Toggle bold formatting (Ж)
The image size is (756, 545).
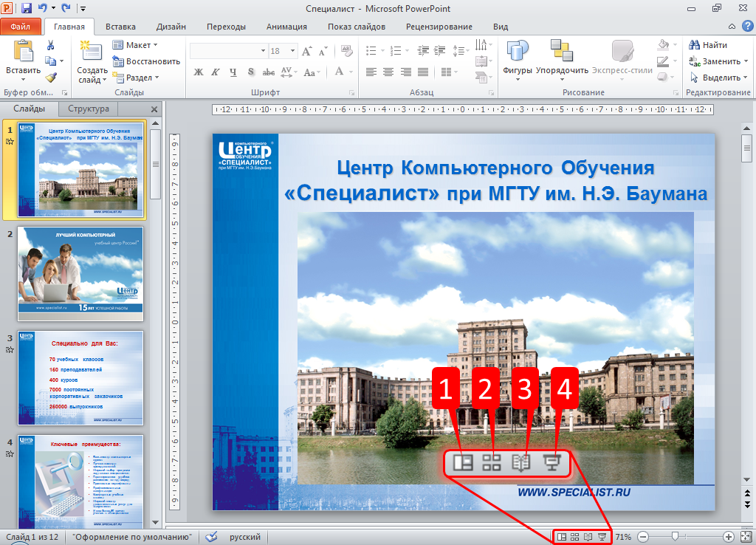[198, 72]
